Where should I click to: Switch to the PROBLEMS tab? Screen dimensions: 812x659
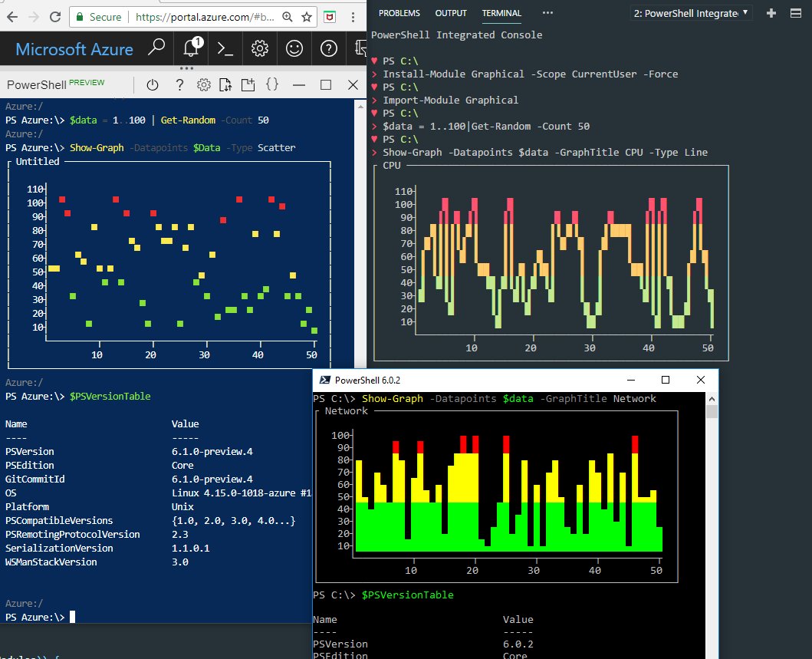click(399, 13)
